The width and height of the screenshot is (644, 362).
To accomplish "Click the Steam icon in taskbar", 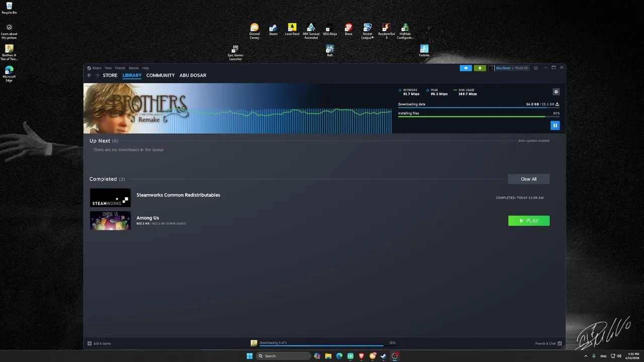I will [383, 356].
